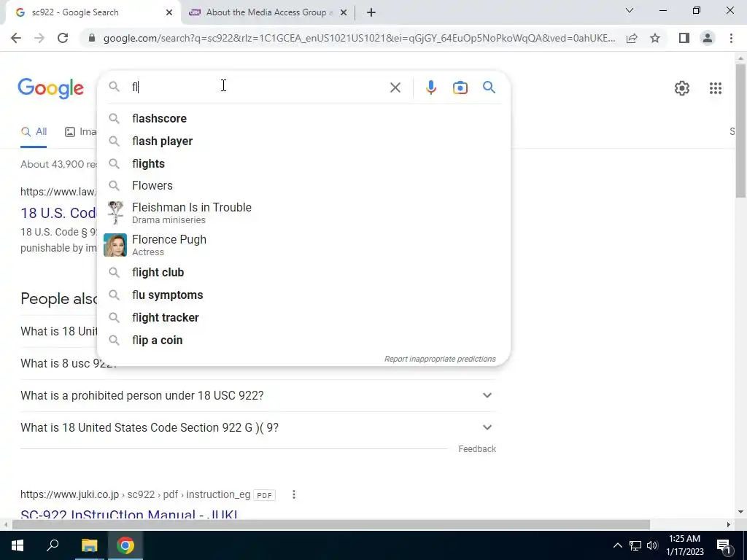
Task: Click Report inappropriate predictions link
Action: pyautogui.click(x=440, y=359)
